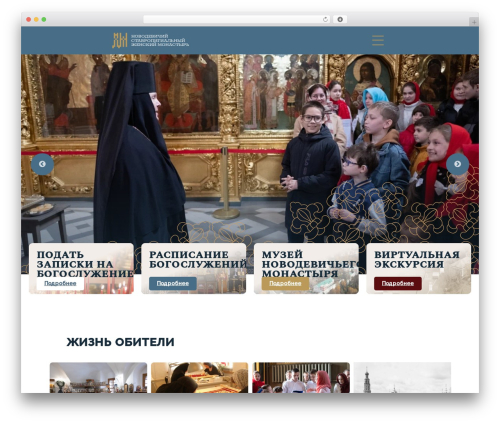Advance to the next slide arrow
This screenshot has height=423, width=500.
[457, 164]
